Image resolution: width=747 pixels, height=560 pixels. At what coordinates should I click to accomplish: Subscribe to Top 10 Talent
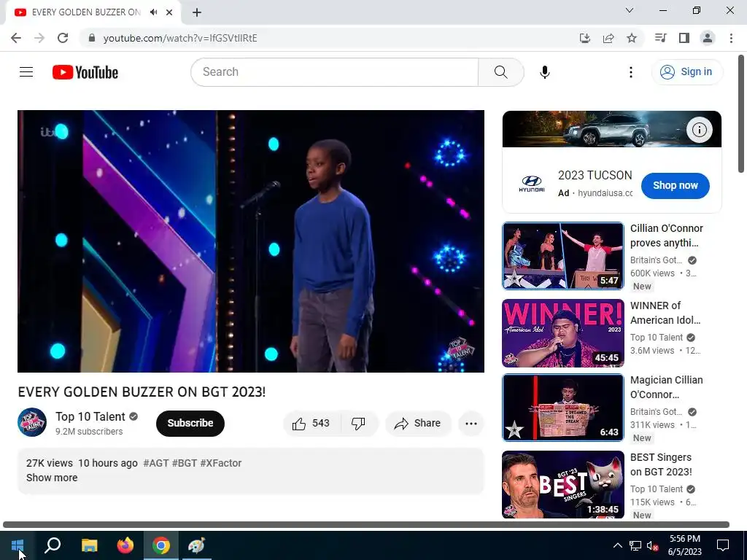[190, 423]
